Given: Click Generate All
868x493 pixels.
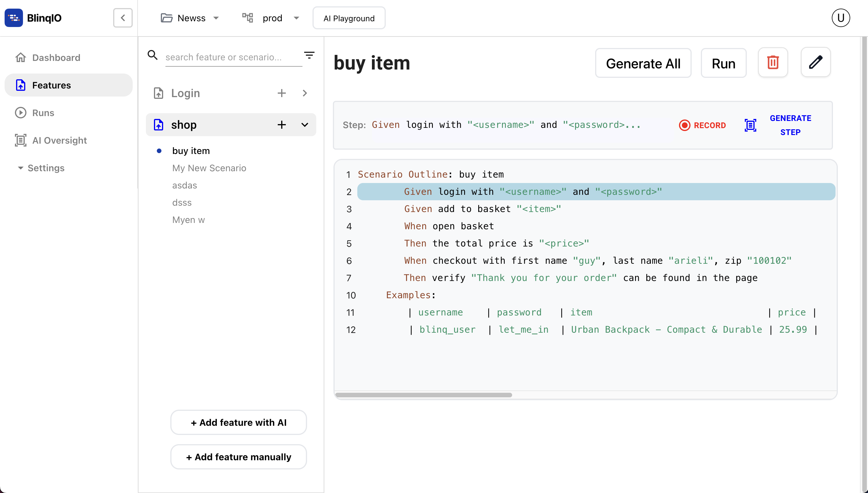Looking at the screenshot, I should pos(643,63).
